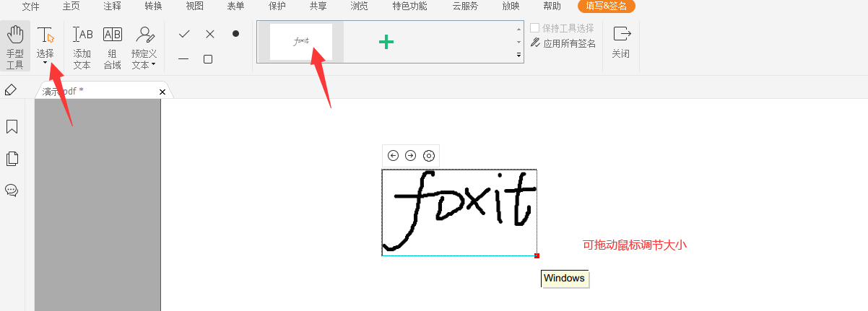Insert a checkmark symbol

click(x=184, y=34)
